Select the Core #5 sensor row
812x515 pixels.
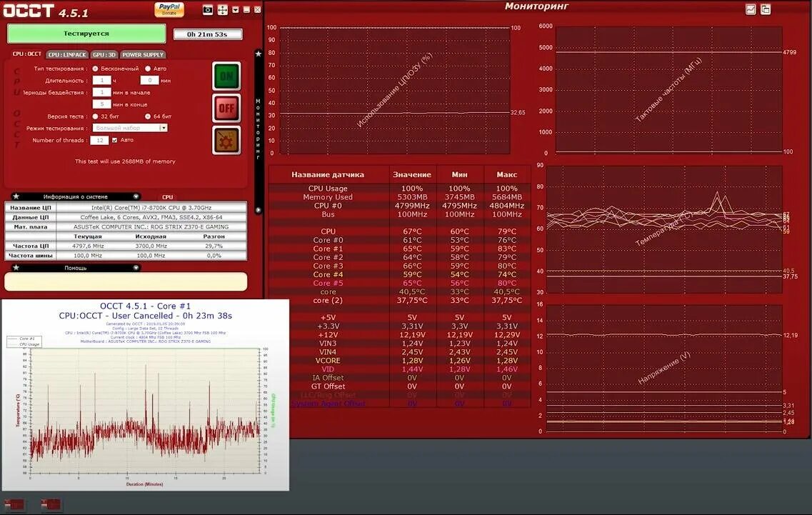[400, 283]
